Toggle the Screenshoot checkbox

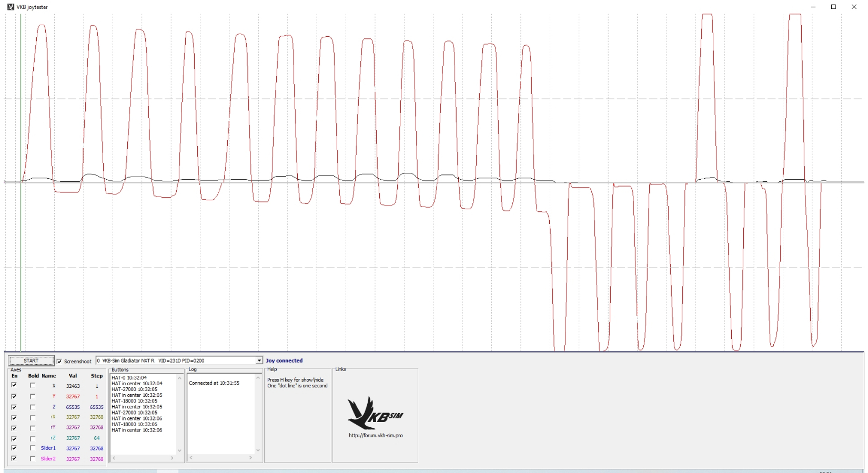point(59,362)
